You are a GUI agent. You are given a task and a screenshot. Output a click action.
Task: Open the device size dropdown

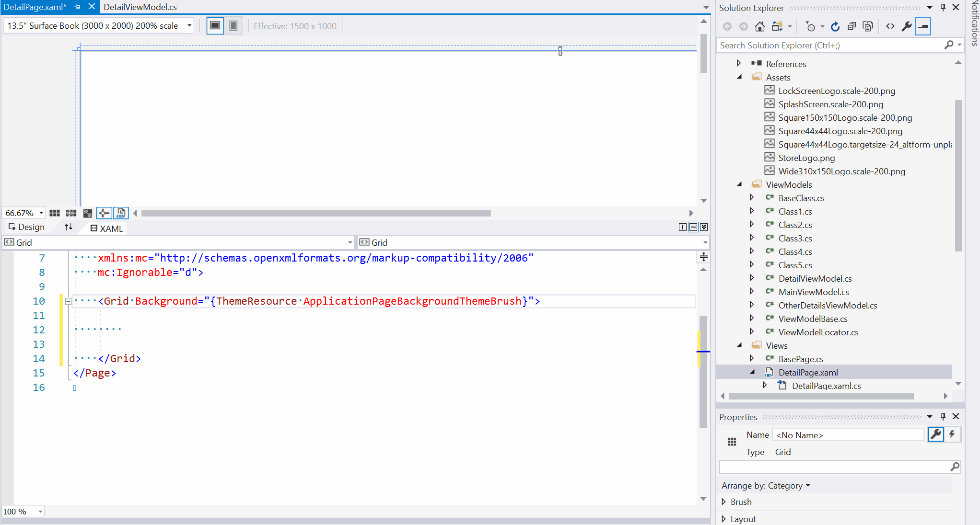point(189,26)
